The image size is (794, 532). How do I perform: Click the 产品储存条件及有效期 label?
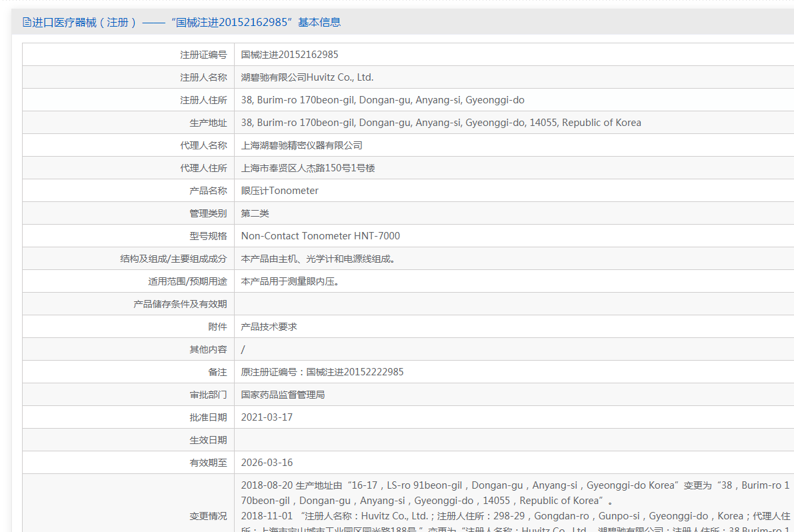coord(180,304)
